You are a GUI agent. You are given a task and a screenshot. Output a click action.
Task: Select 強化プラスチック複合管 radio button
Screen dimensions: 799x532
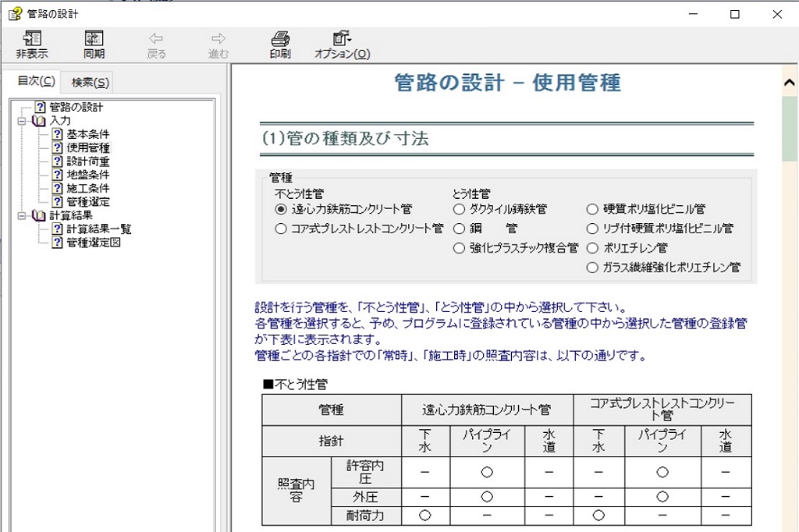point(459,247)
